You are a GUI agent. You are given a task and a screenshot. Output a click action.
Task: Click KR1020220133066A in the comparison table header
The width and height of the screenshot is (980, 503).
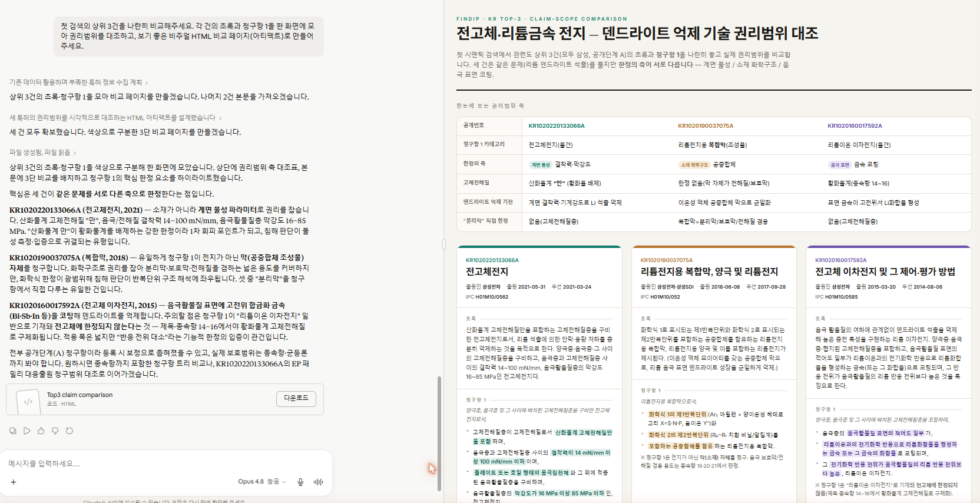click(x=557, y=126)
